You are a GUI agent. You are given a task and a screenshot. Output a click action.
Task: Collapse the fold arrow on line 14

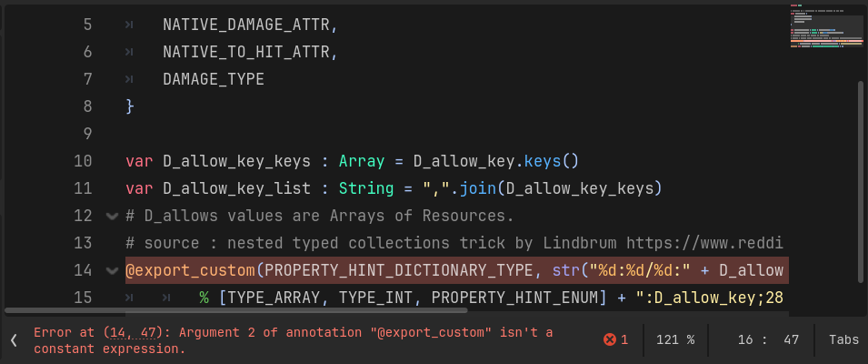tap(112, 270)
